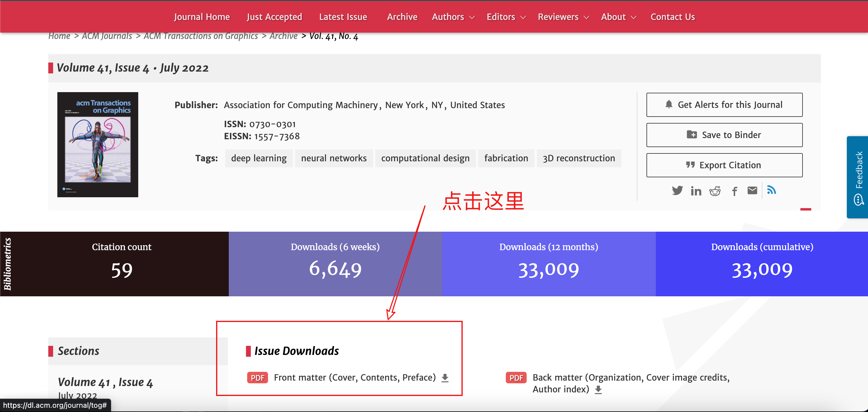868x412 pixels.
Task: Click the Sections heading
Action: pos(78,351)
